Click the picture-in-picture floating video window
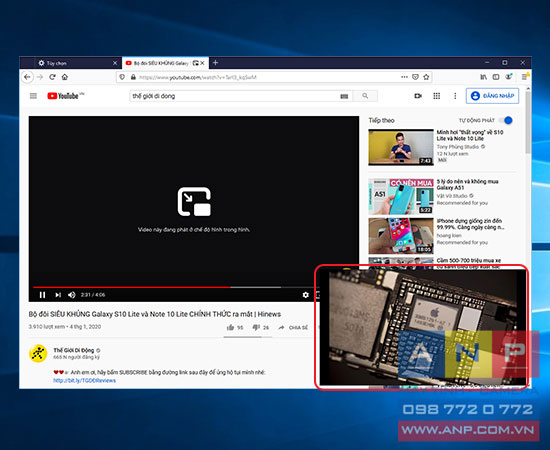Image resolution: width=550 pixels, height=450 pixels. tap(422, 327)
